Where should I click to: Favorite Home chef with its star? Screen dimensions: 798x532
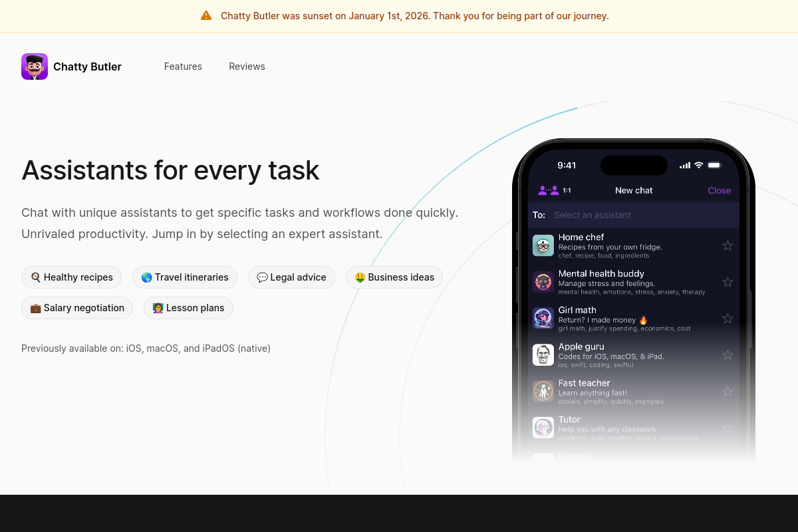tap(728, 245)
